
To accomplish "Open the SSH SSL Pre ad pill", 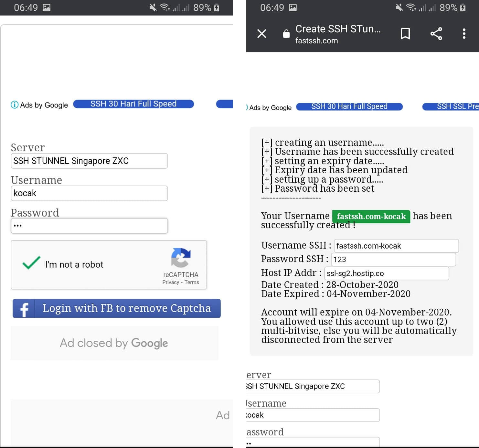I will 451,107.
